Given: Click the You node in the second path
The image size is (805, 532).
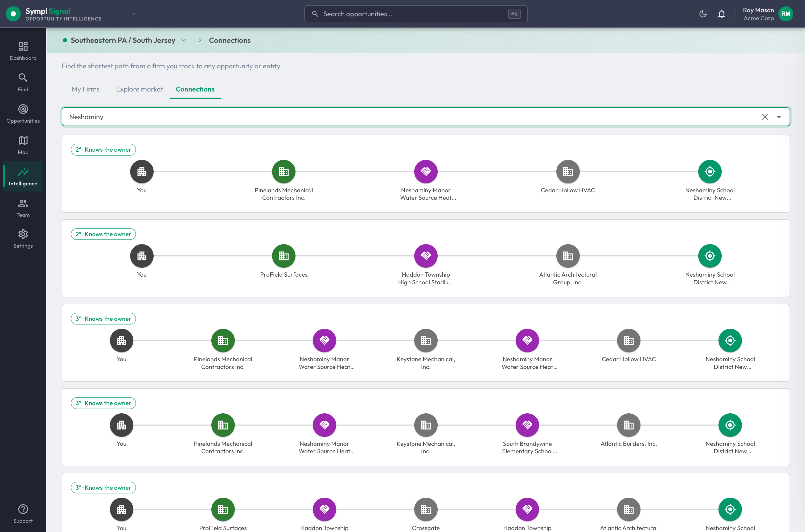Looking at the screenshot, I should (x=142, y=256).
